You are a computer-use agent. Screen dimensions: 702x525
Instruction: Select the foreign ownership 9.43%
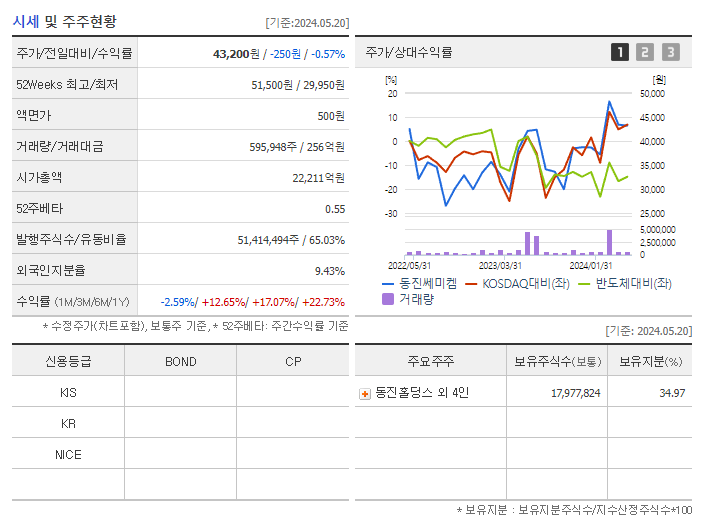(330, 271)
